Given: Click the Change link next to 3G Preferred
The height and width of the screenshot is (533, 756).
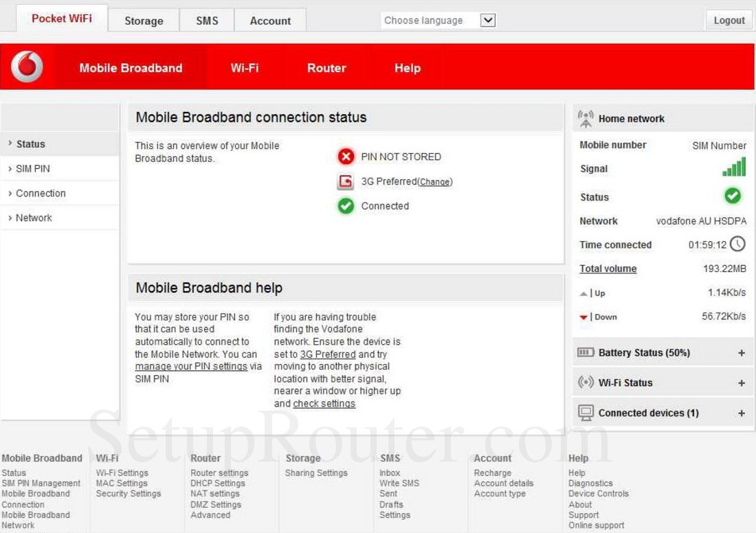Looking at the screenshot, I should (436, 181).
